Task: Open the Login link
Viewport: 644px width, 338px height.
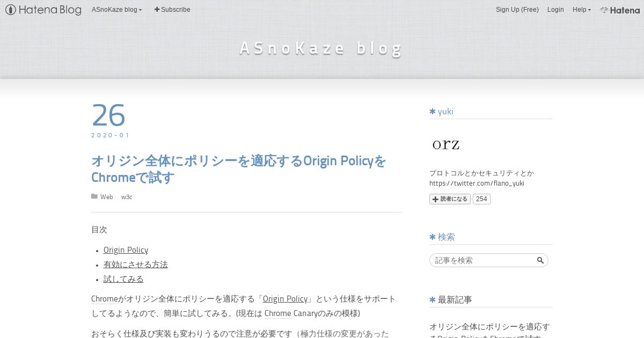Action: [x=555, y=10]
